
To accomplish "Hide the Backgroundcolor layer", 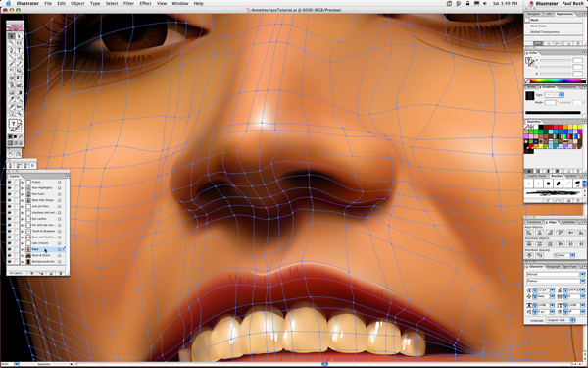I will [10, 262].
